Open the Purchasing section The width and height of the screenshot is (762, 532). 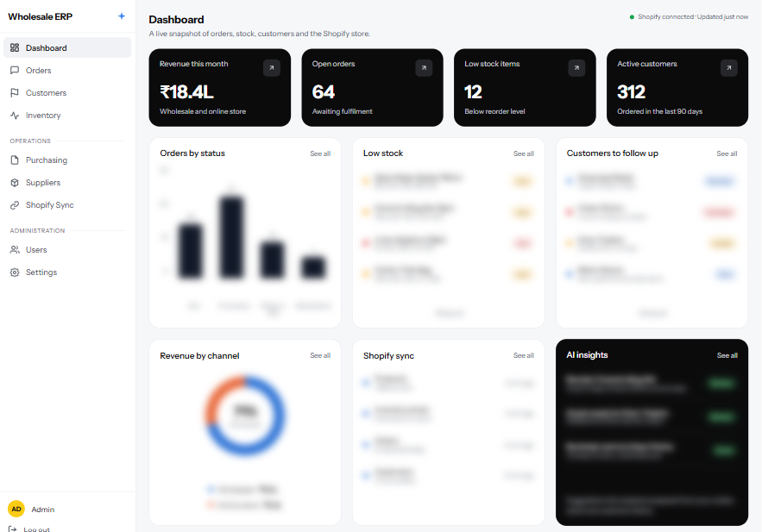(x=67, y=160)
